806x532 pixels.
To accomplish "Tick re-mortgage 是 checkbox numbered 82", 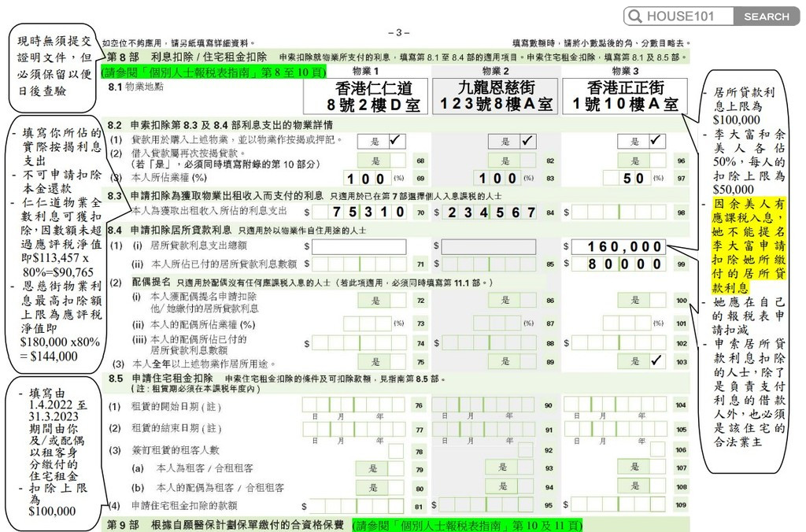I will click(527, 161).
